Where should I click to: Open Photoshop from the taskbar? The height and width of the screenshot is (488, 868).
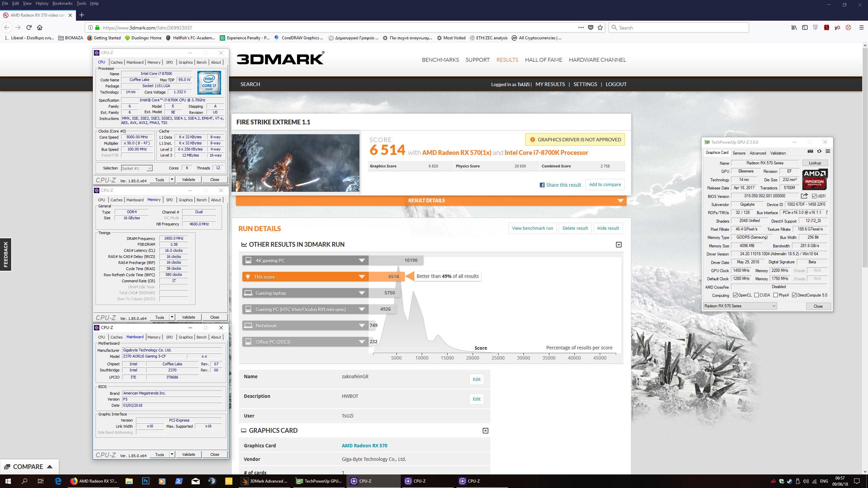point(145,481)
